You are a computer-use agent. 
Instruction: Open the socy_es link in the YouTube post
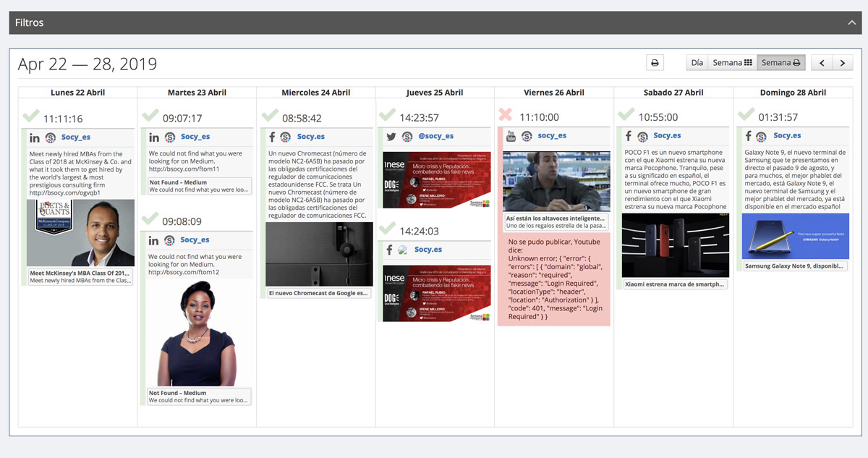[552, 135]
